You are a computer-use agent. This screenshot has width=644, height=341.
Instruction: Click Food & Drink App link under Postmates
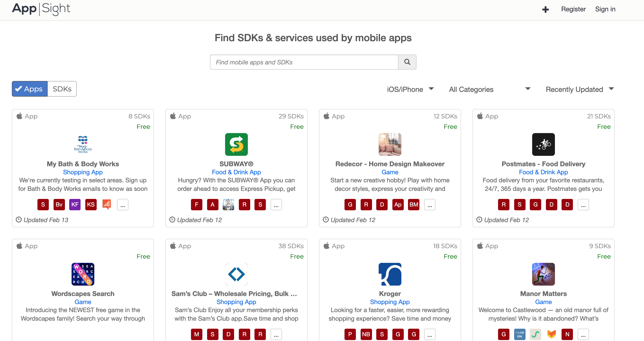(x=543, y=172)
